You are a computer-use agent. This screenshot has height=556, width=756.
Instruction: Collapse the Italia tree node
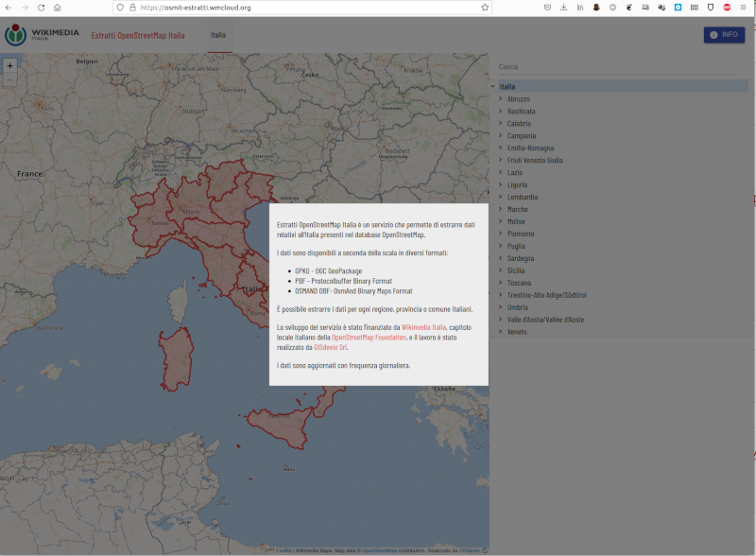coord(492,86)
